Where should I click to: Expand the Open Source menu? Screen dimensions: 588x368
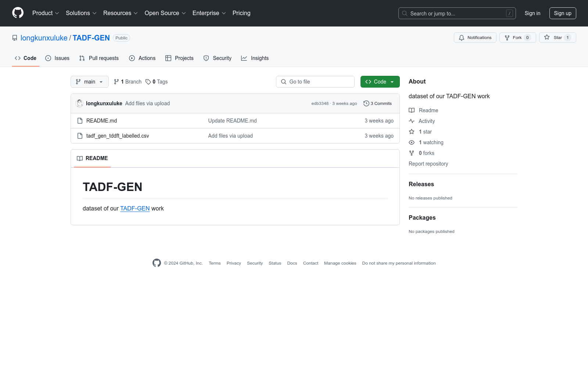165,13
